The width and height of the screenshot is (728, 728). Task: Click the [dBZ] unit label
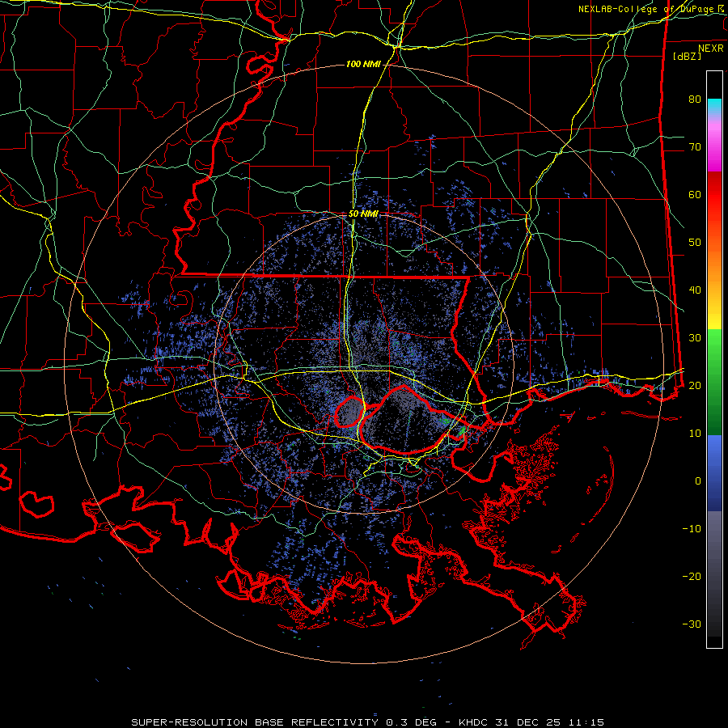(687, 57)
